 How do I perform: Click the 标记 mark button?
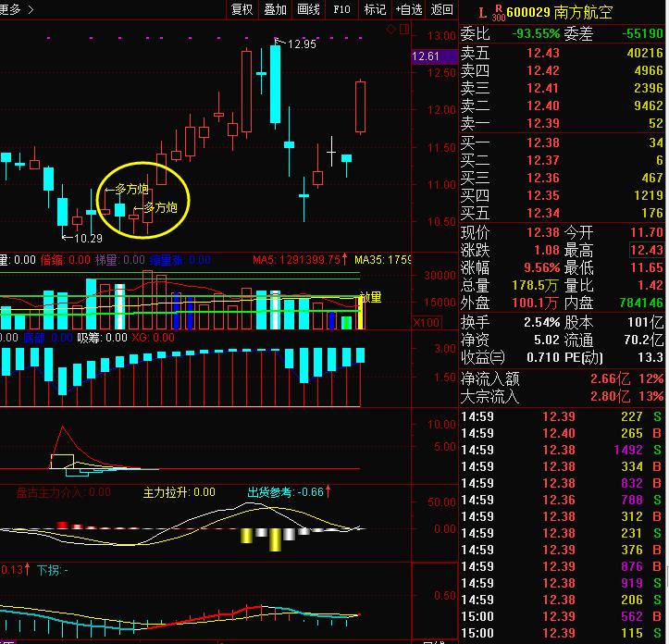point(375,9)
